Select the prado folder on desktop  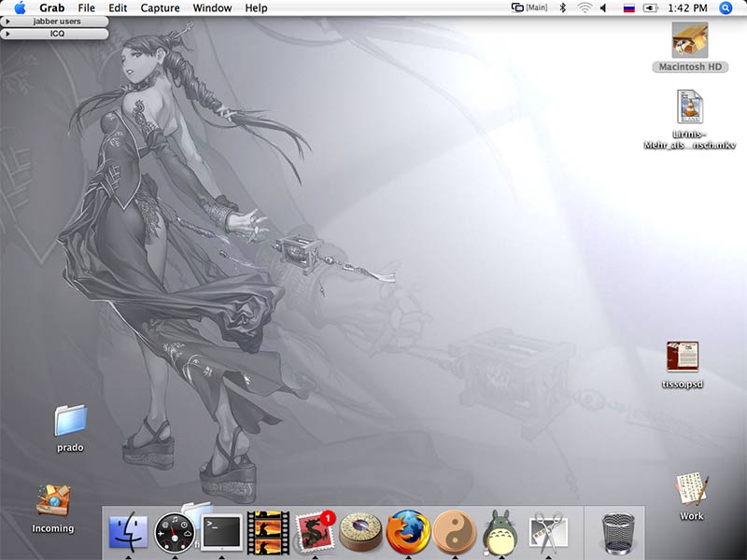pos(71,420)
